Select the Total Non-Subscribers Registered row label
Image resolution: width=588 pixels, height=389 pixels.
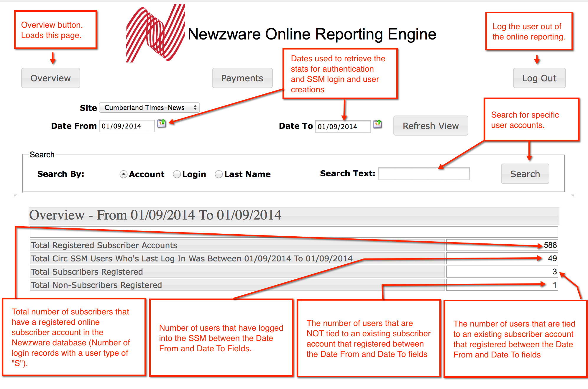[96, 285]
